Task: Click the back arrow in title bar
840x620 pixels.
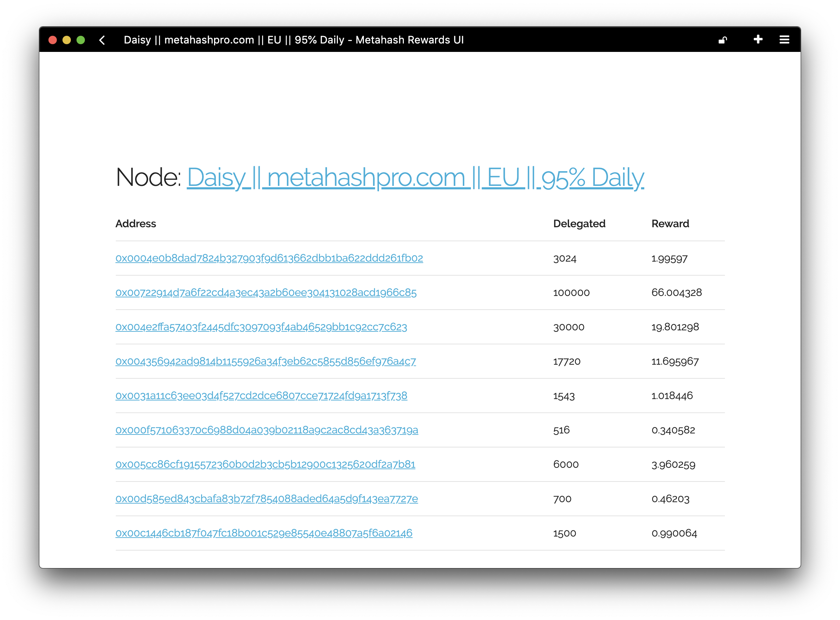Action: pos(102,40)
